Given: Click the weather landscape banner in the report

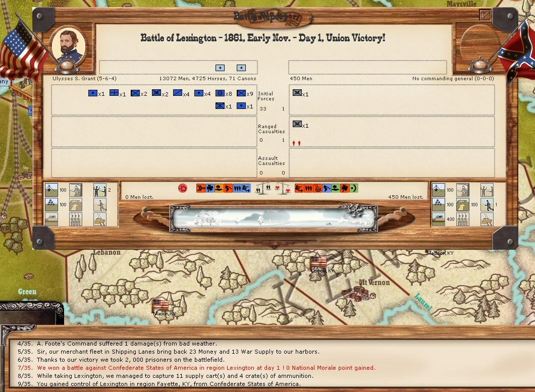Looking at the screenshot, I should click(274, 219).
